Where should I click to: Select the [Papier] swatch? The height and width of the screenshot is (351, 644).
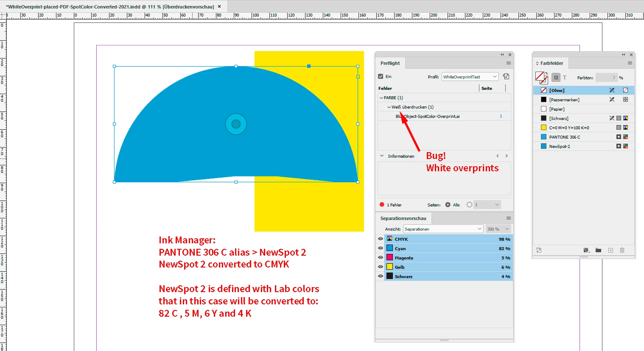click(583, 109)
